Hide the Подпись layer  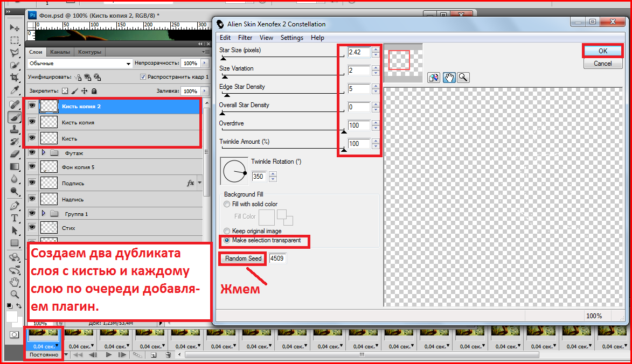[32, 183]
